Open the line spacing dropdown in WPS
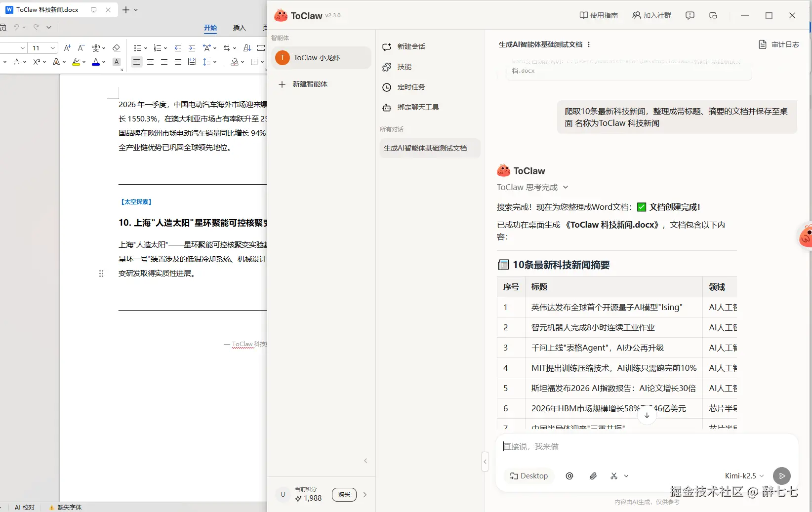The width and height of the screenshot is (812, 512). 215,62
